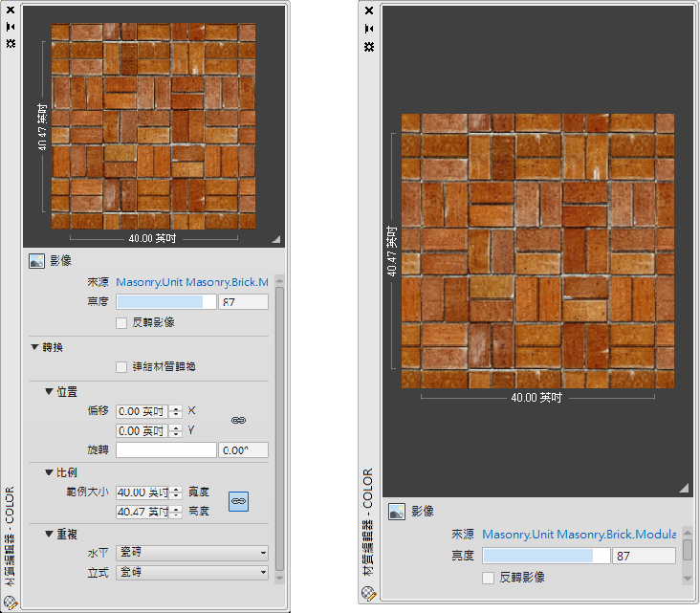Screen dimensions: 700x613
Task: Adjust the 旋轉 rotation slider
Action: coord(166,450)
